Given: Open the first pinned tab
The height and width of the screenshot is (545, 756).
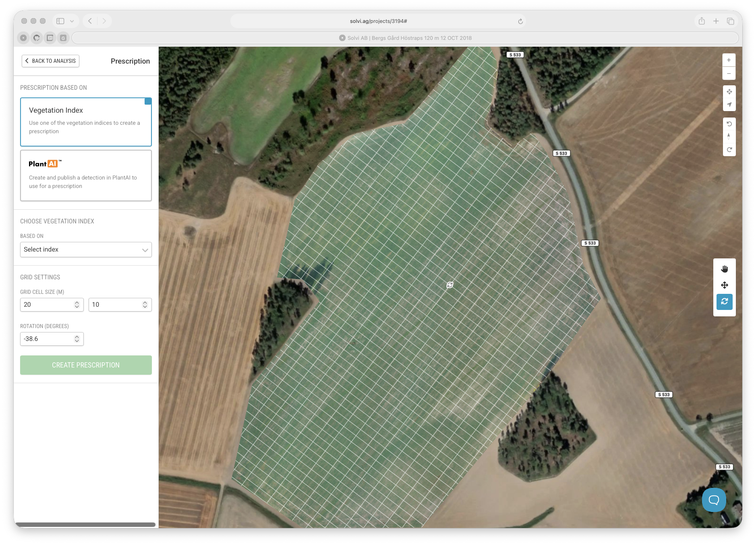Looking at the screenshot, I should 23,38.
